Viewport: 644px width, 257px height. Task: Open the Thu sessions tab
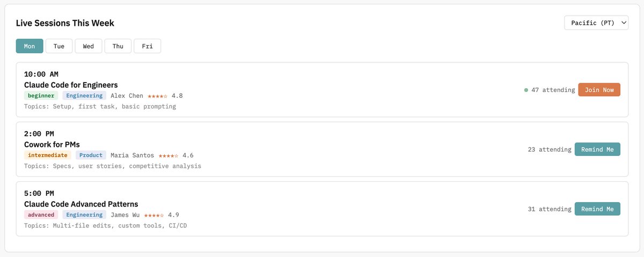[x=118, y=46]
